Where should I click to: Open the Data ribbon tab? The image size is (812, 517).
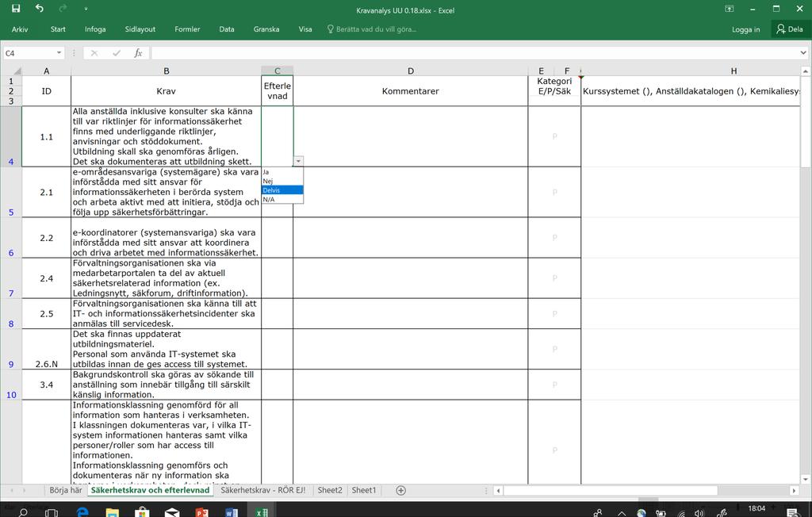click(x=226, y=29)
